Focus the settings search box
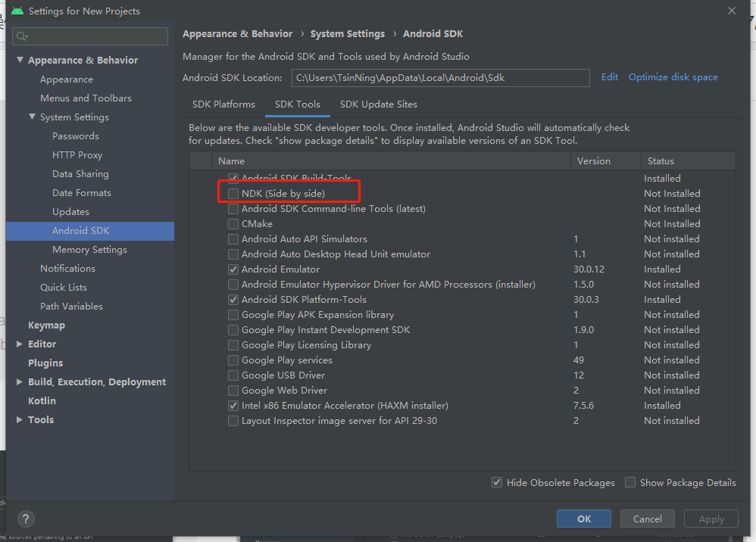This screenshot has width=756, height=542. (x=90, y=36)
